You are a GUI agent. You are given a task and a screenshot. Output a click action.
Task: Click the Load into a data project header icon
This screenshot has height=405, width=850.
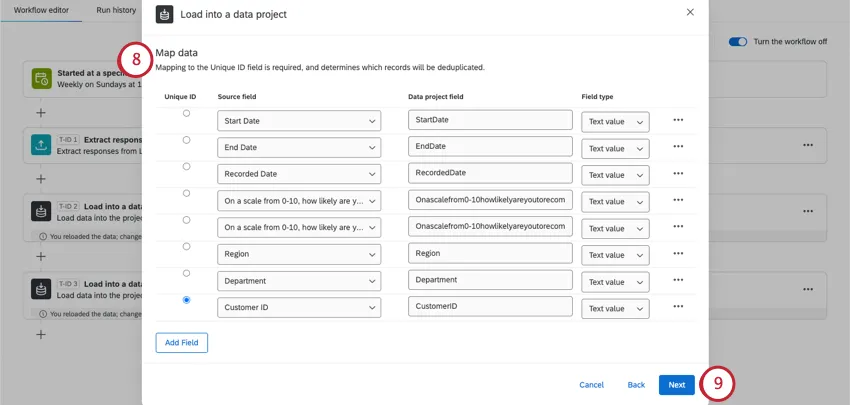click(165, 14)
